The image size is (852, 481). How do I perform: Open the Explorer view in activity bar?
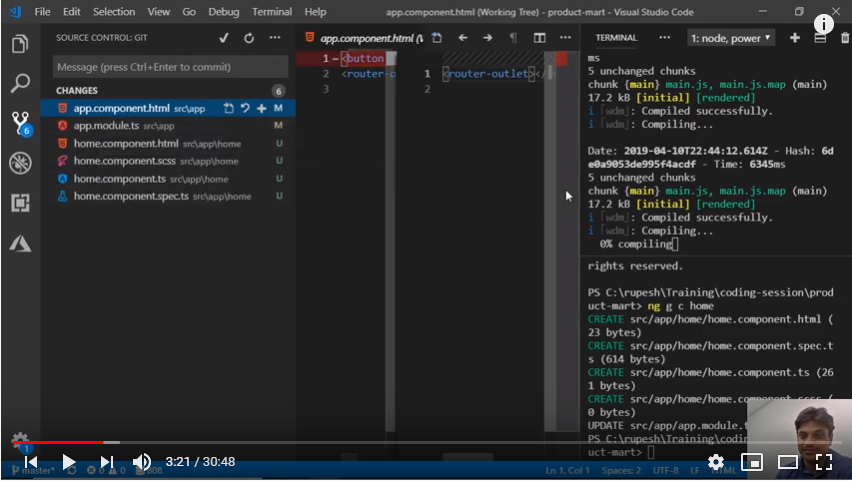click(x=20, y=44)
